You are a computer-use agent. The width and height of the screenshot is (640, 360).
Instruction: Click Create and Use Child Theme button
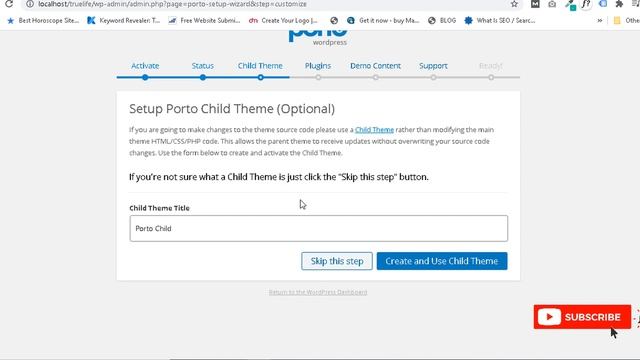(442, 261)
